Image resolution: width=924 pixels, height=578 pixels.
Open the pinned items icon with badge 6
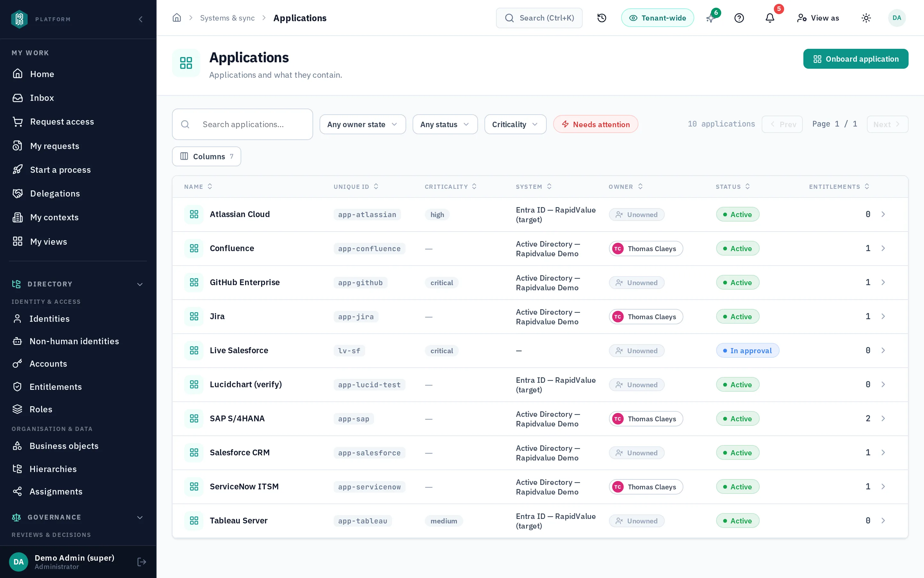pos(712,18)
